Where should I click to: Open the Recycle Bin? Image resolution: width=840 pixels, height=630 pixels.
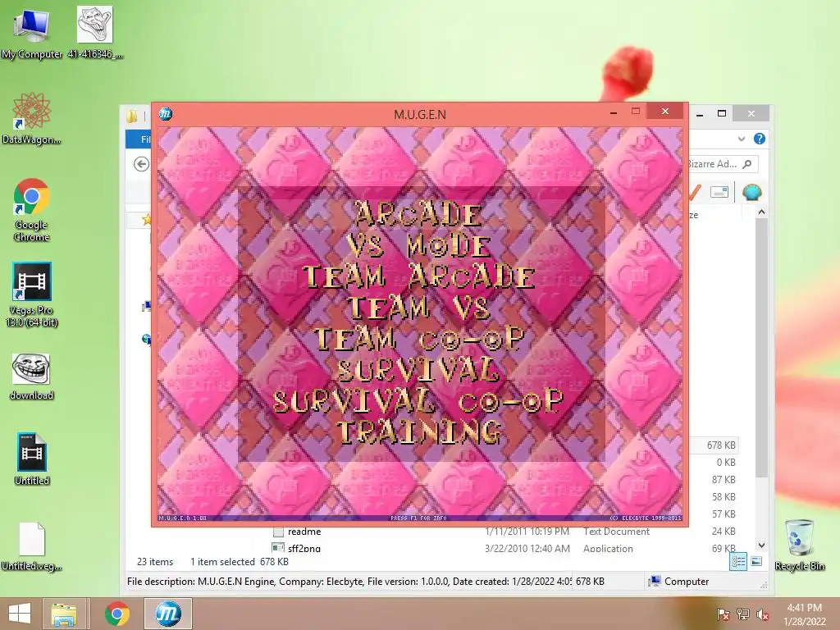coord(799,545)
